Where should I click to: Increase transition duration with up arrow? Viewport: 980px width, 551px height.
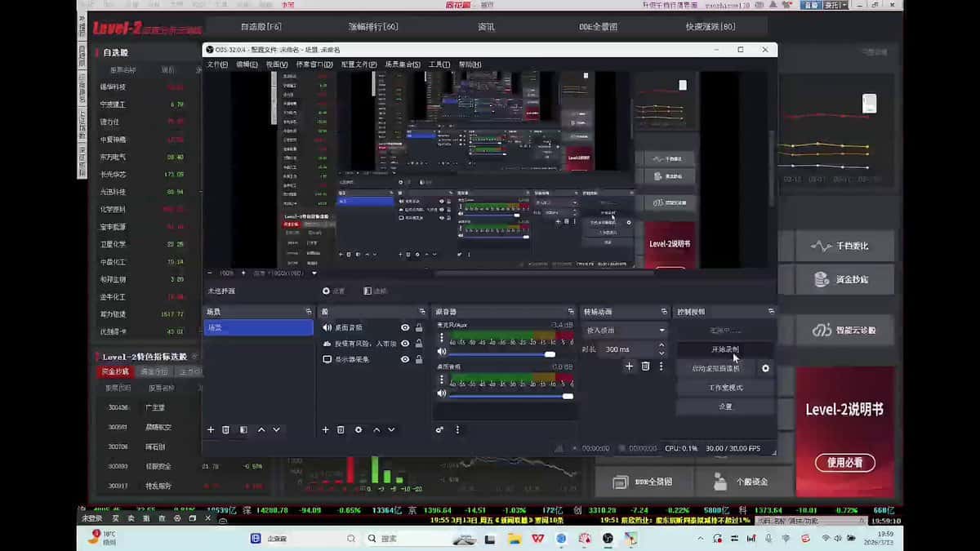661,345
